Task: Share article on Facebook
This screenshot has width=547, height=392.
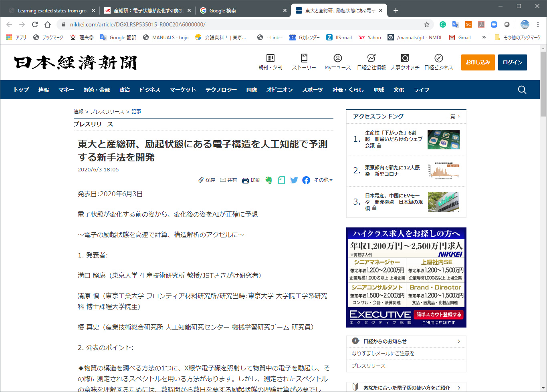Action: click(x=306, y=180)
